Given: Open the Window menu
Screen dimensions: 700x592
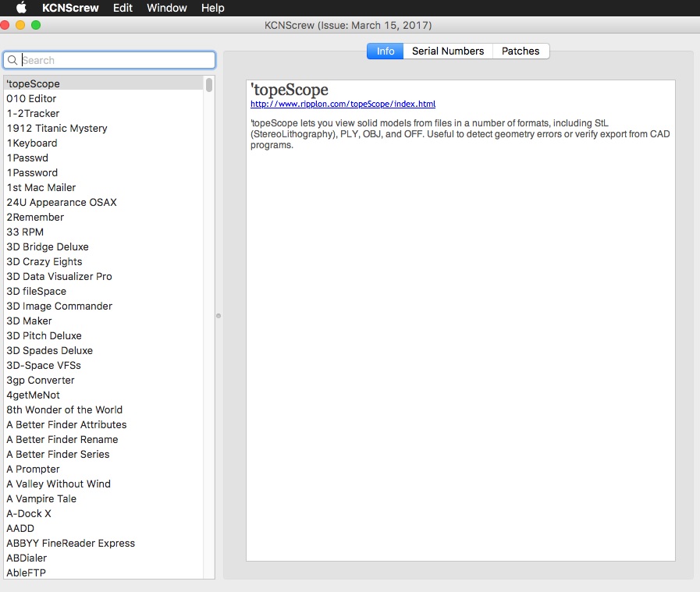Looking at the screenshot, I should pyautogui.click(x=166, y=8).
